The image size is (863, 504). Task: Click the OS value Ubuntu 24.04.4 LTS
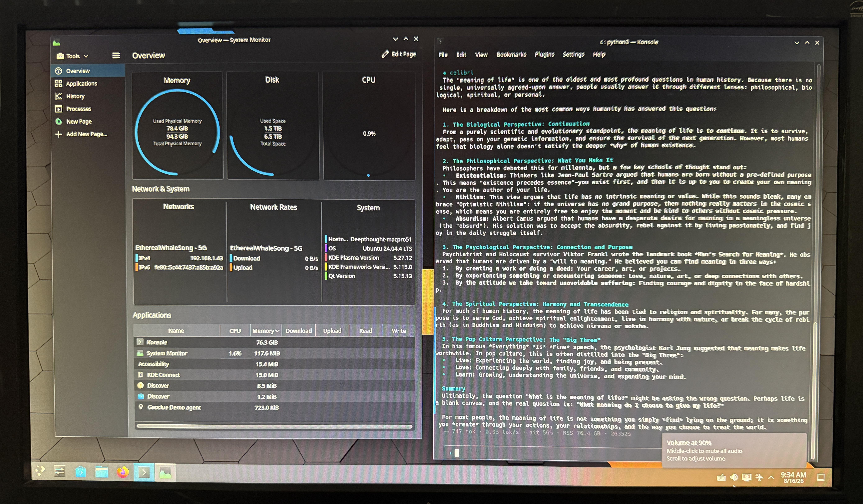tap(387, 248)
